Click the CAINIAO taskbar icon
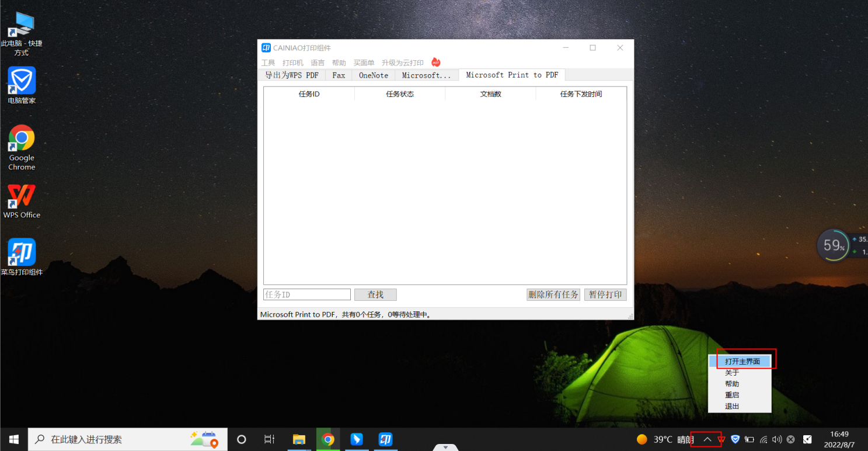The image size is (868, 451). pos(385,439)
